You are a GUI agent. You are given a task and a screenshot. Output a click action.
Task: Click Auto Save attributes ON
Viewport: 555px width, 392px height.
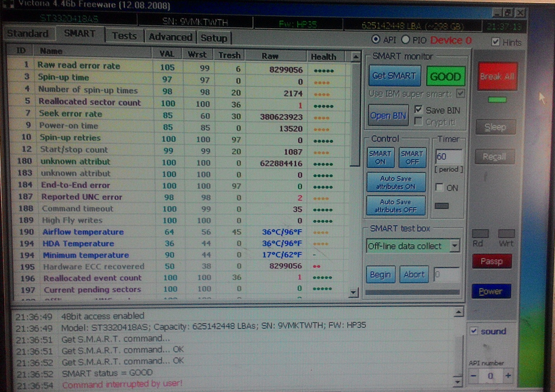(396, 182)
